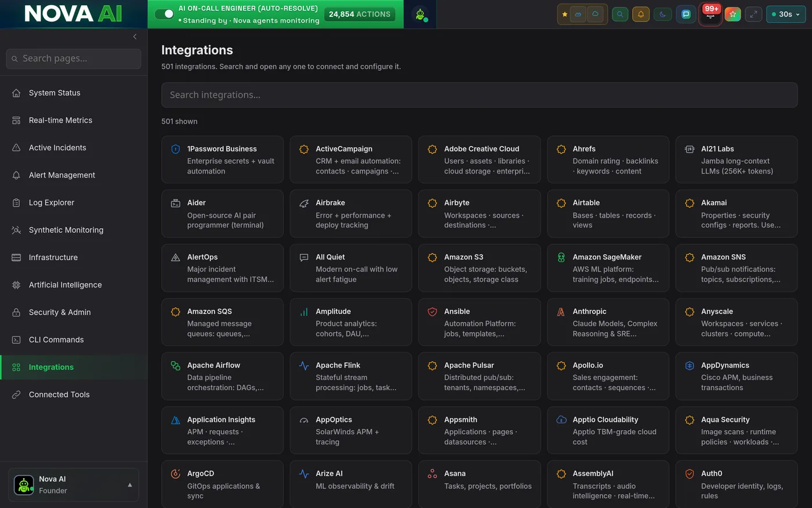Click the Amplitude bar chart icon
The image size is (812, 508).
[304, 312]
